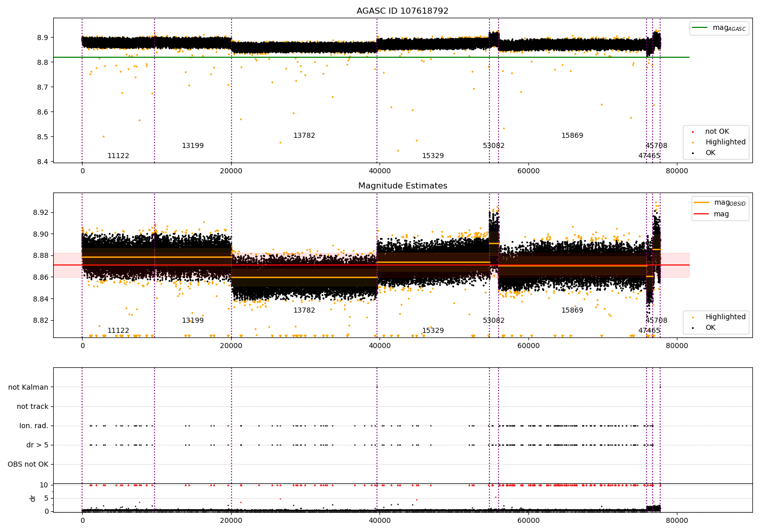
Task: Select OBSID label 13199 in the top plot
Action: [193, 146]
